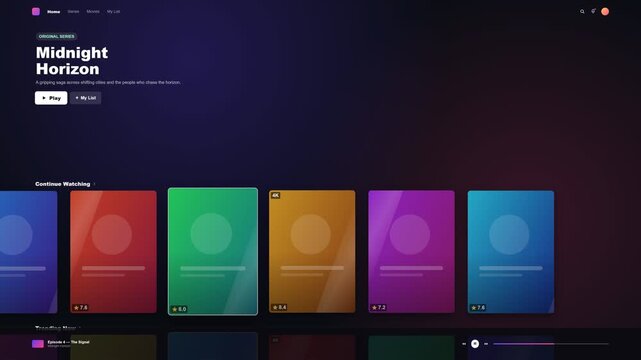Skip to next in mini player
The image size is (641, 360).
(x=486, y=344)
